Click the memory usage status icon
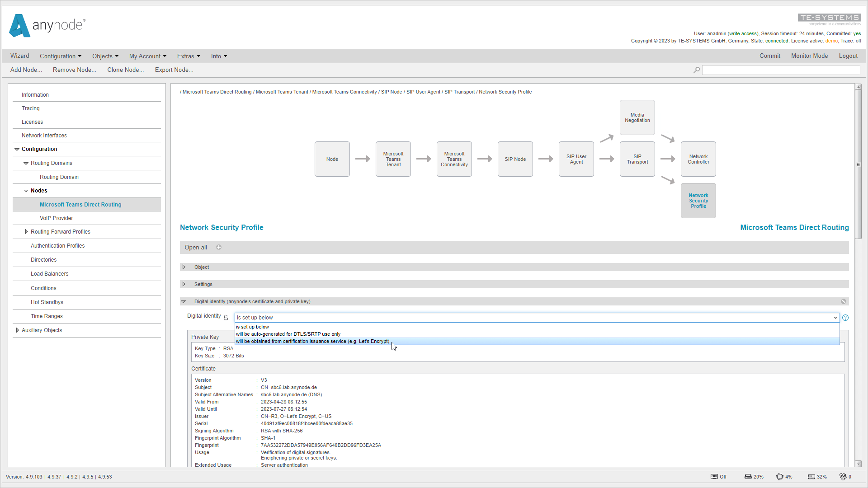 pyautogui.click(x=811, y=477)
